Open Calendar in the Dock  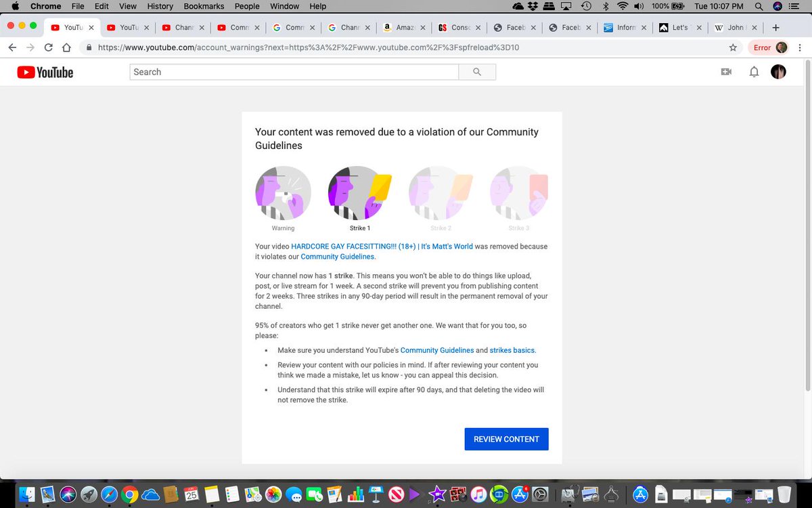pyautogui.click(x=191, y=494)
